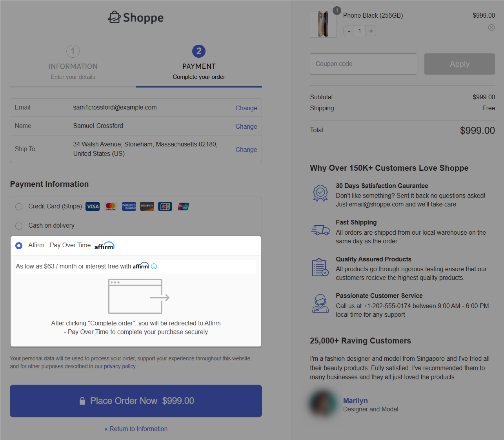Change the Ship To address
This screenshot has width=504, height=440.
tap(246, 150)
